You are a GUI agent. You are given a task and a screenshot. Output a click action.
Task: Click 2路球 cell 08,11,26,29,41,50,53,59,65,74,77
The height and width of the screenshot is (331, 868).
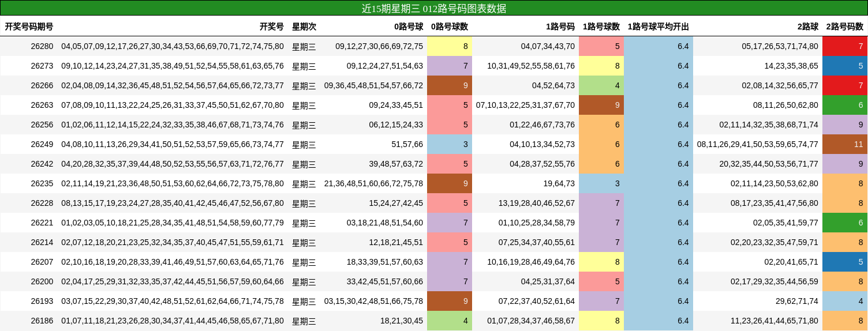[758, 144]
